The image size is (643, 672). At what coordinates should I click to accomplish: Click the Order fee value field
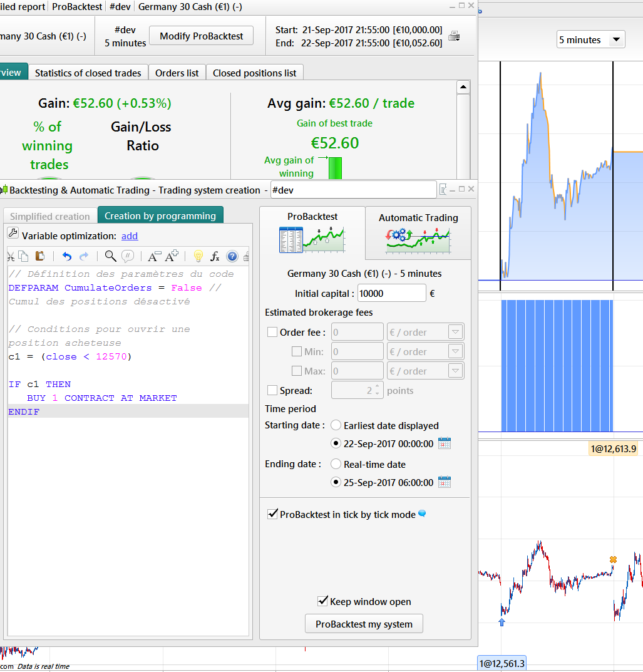click(358, 332)
